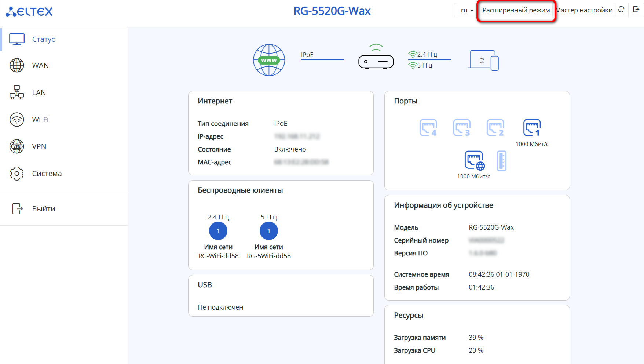
Task: Click the connected clients devices icon
Action: (484, 61)
